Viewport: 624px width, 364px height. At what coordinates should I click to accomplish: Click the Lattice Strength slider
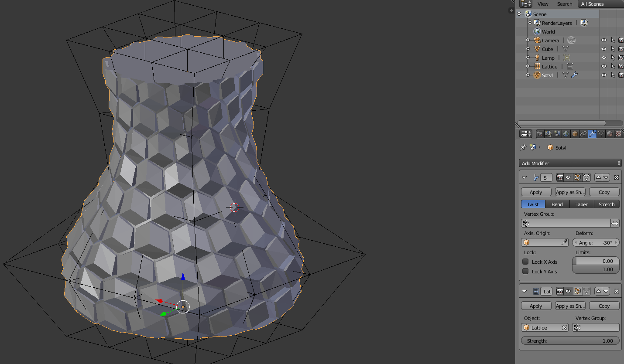coord(570,341)
